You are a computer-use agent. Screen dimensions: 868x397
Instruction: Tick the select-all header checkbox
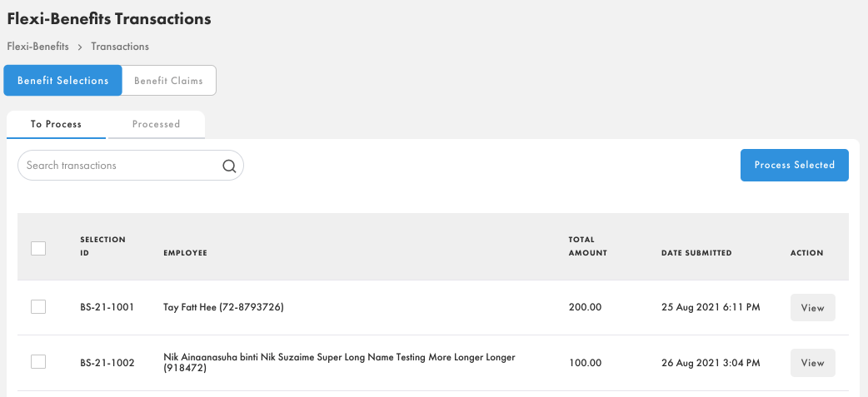tap(38, 248)
